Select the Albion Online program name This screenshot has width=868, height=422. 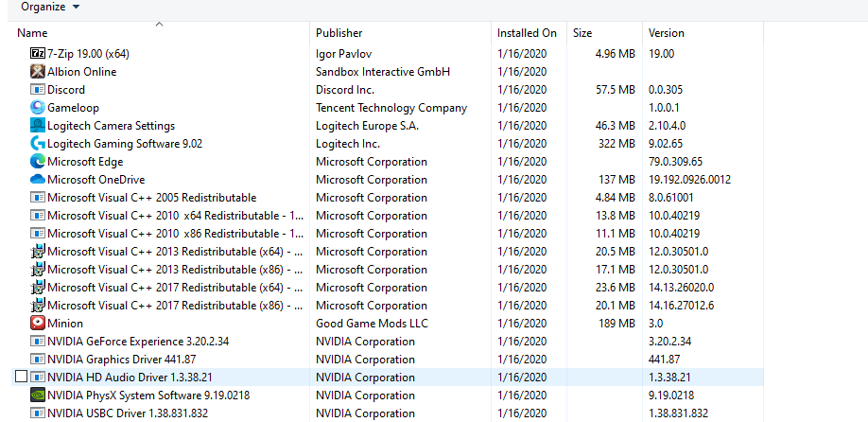click(x=82, y=72)
